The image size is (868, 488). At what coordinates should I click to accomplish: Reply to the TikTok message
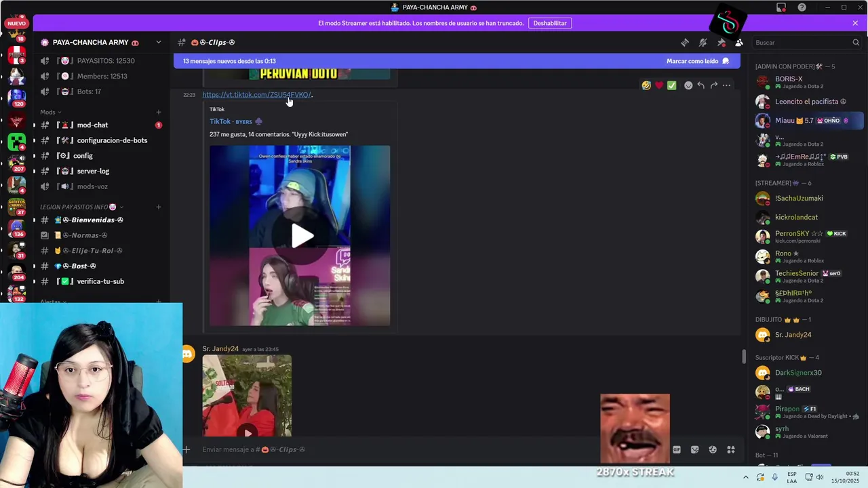point(701,85)
